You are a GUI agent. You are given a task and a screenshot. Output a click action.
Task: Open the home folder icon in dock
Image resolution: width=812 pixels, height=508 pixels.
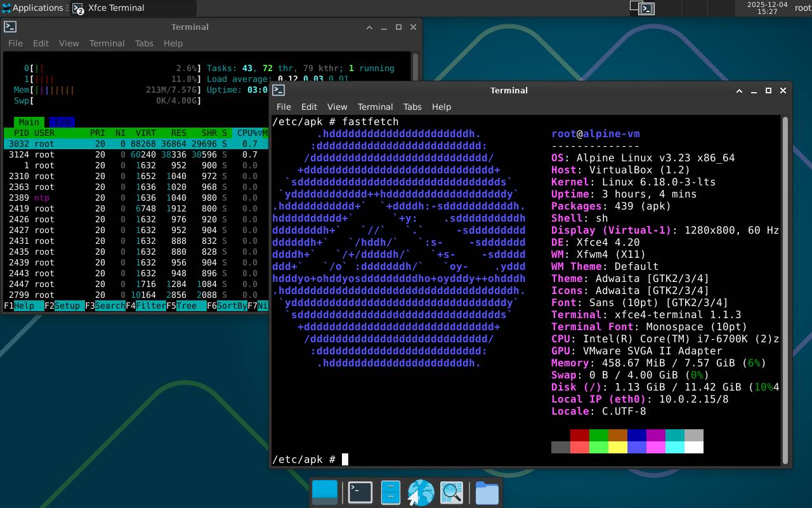[x=487, y=492]
